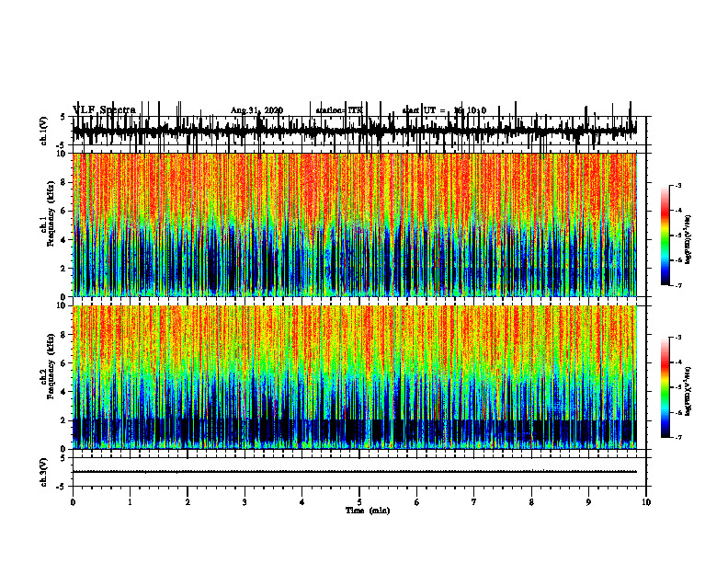Image resolution: width=728 pixels, height=563 pixels.
Task: Click the date 'Aug.31, 2020' header
Action: pos(256,110)
